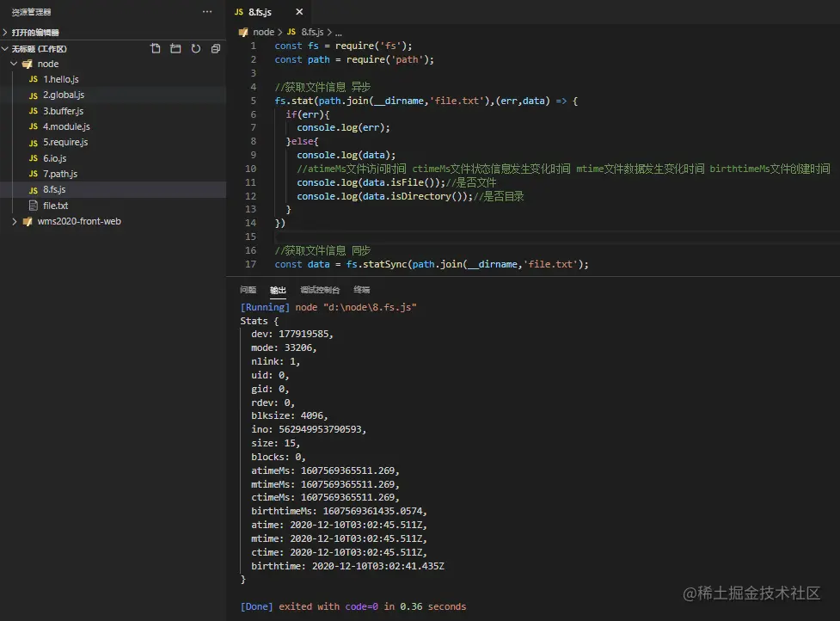Click the New Folder icon in explorer
This screenshot has width=840, height=621.
click(175, 49)
